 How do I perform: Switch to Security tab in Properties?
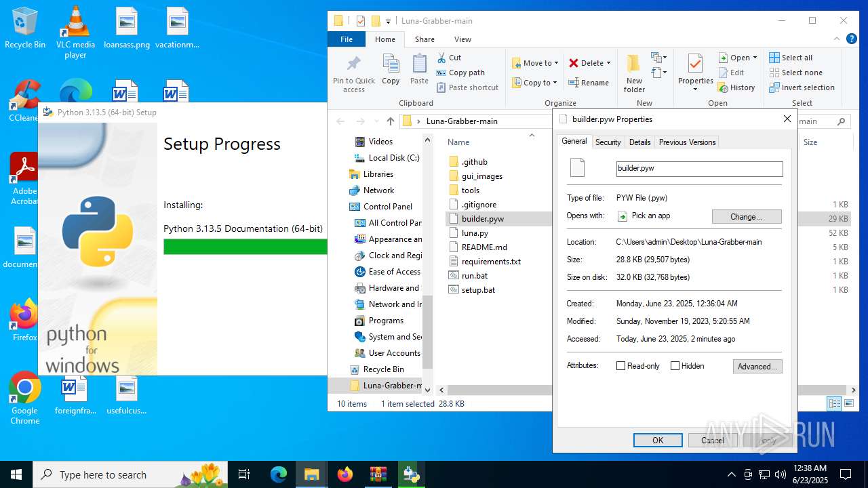(608, 142)
